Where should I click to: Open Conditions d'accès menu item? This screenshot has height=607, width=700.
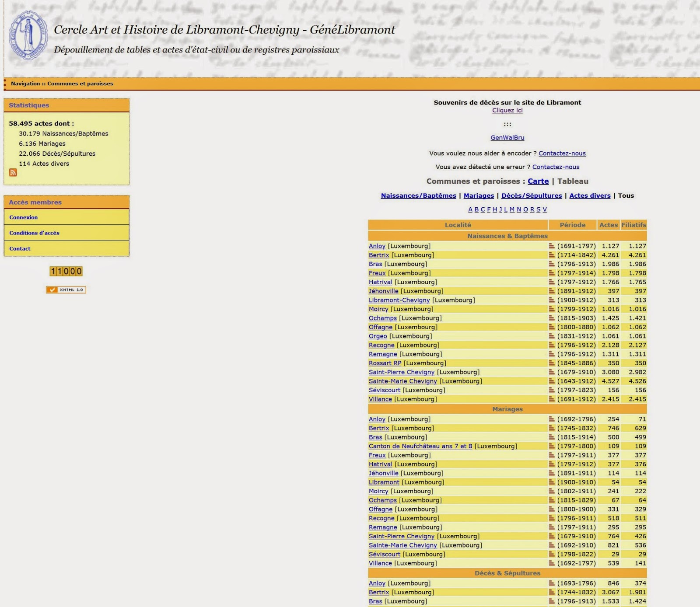[x=66, y=233]
